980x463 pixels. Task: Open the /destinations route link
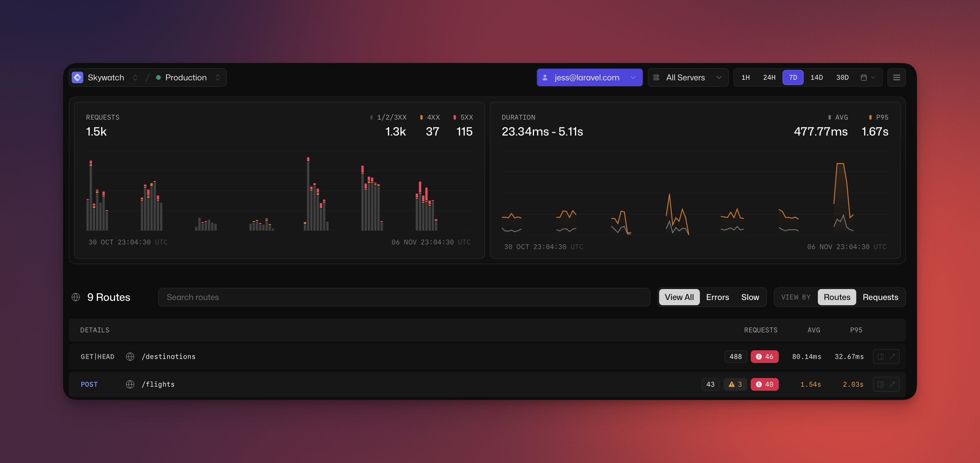point(169,356)
